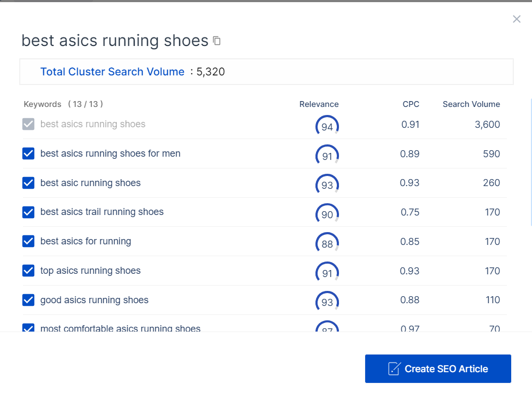Viewport: 532px width, 400px height.
Task: Click the Total Cluster Search Volume link
Action: [112, 72]
